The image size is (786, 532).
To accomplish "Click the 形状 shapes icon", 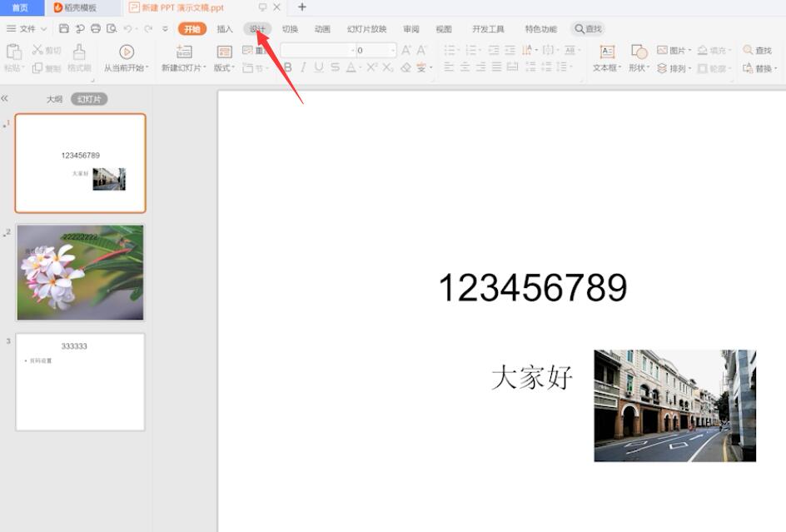I will click(639, 52).
